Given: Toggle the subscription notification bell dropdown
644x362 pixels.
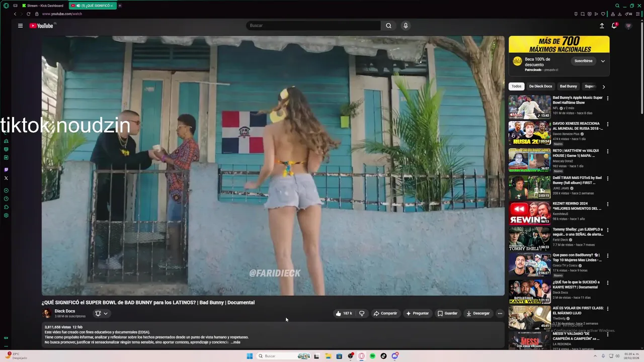Looking at the screenshot, I should point(101,313).
